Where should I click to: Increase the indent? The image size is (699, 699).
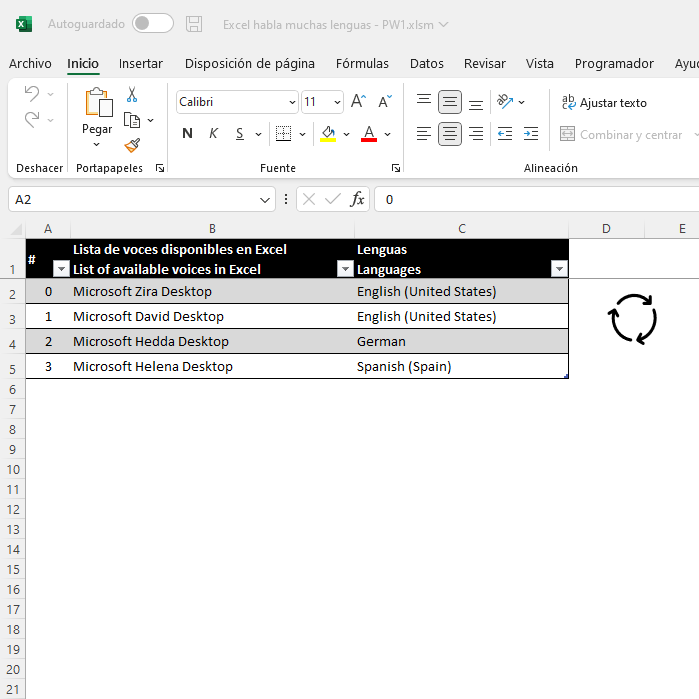tap(531, 134)
